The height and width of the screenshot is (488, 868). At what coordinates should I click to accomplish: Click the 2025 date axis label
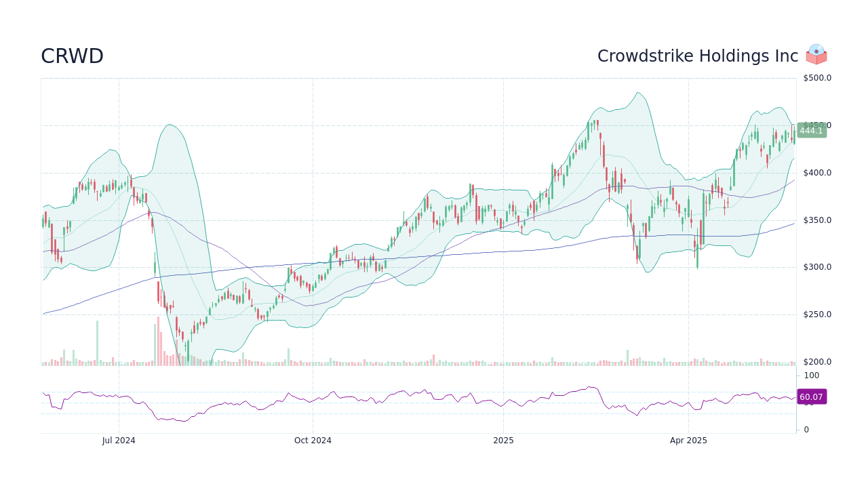[503, 441]
